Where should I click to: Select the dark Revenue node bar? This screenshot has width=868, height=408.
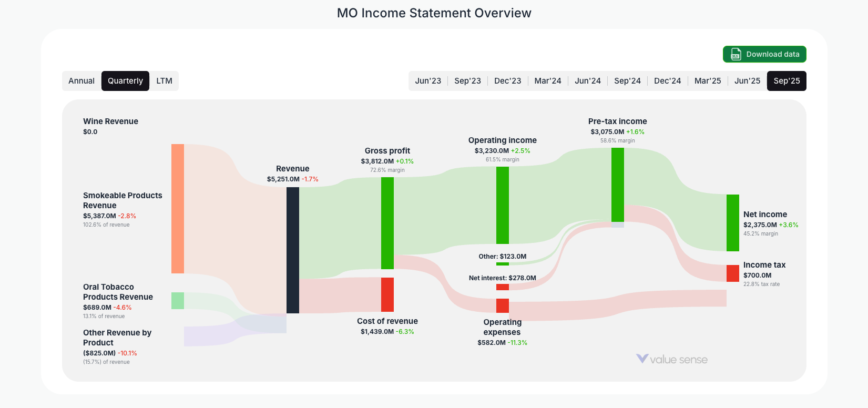tap(292, 250)
